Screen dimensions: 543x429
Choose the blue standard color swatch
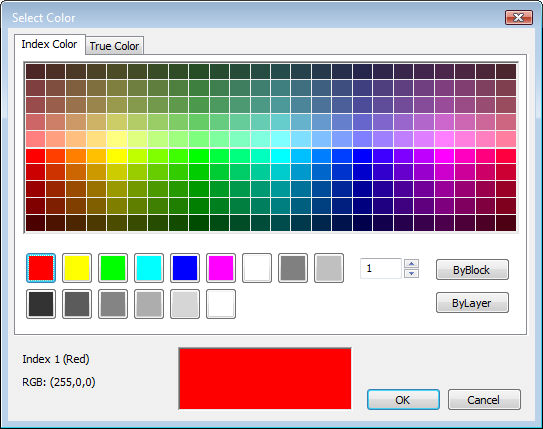(185, 268)
